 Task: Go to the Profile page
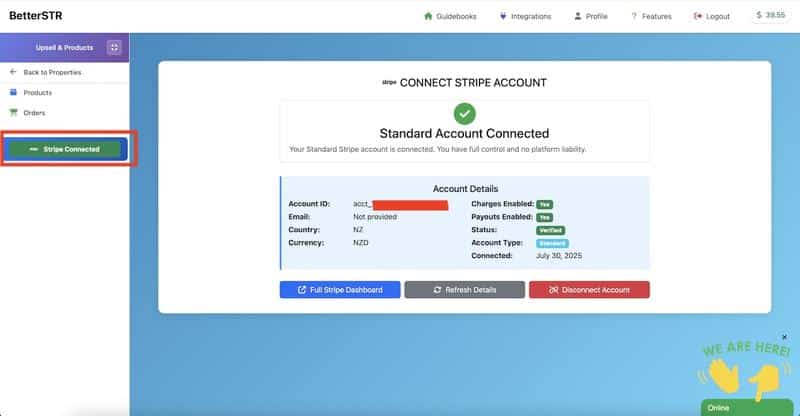(x=591, y=16)
